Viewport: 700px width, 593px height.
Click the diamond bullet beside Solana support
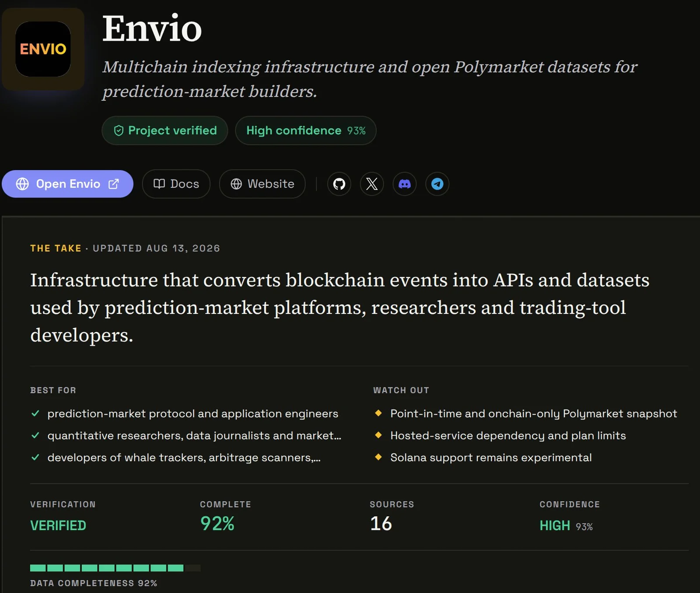(378, 457)
